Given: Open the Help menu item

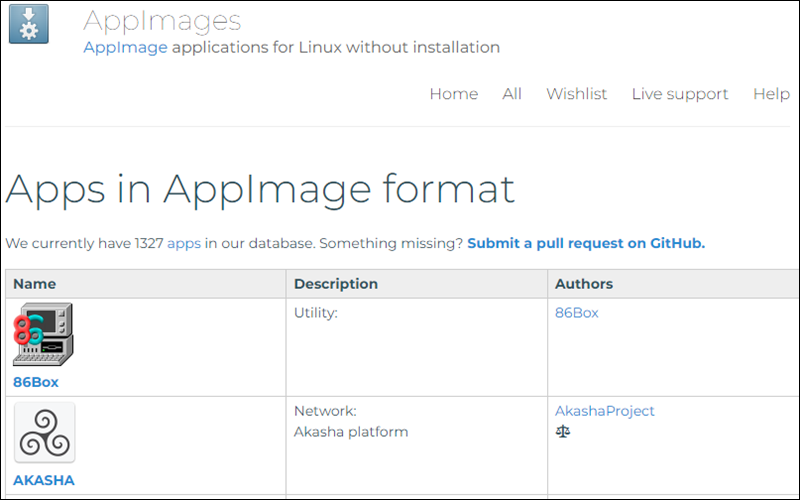Looking at the screenshot, I should pos(771,94).
